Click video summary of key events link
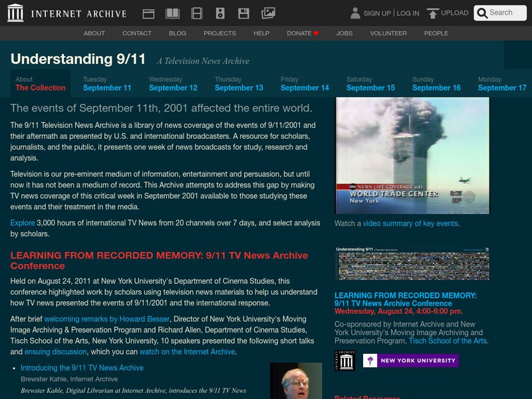532x399 pixels. pyautogui.click(x=410, y=223)
